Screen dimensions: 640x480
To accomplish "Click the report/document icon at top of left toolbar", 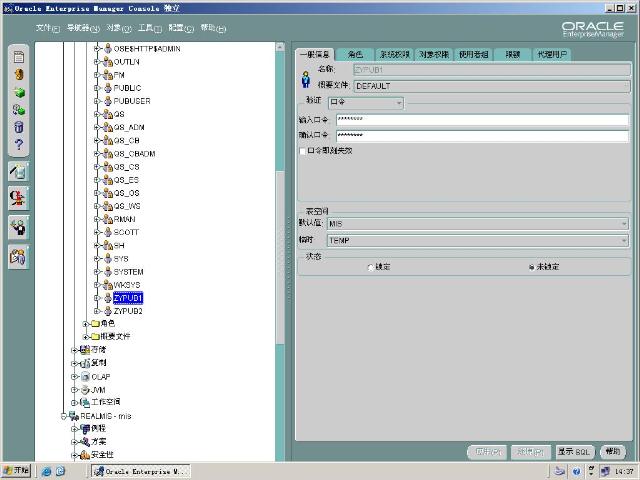I will click(x=18, y=56).
